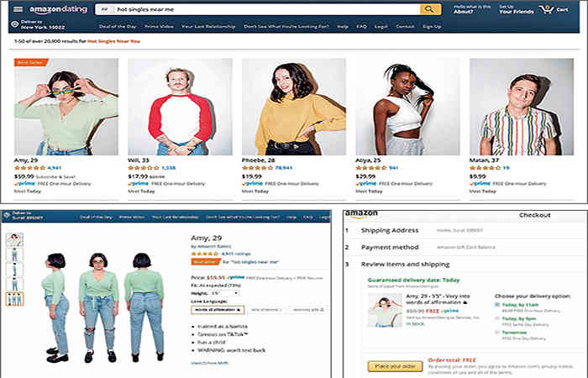Click the Place your order button
Image resolution: width=588 pixels, height=378 pixels.
coord(395,366)
